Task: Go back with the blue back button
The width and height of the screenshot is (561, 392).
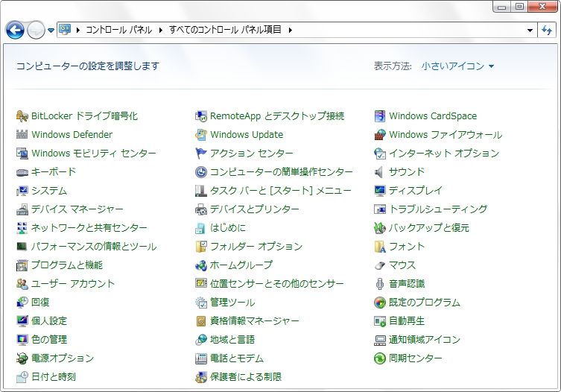Action: coord(15,30)
